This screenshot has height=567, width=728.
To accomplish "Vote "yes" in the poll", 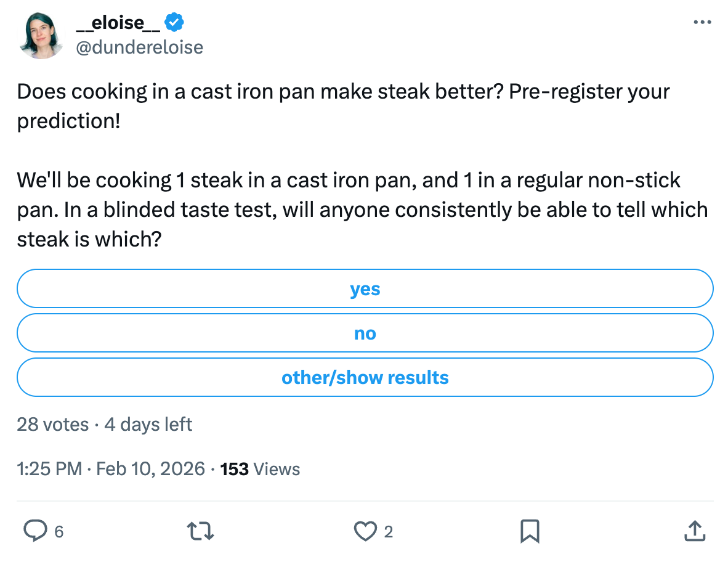I will pyautogui.click(x=365, y=288).
